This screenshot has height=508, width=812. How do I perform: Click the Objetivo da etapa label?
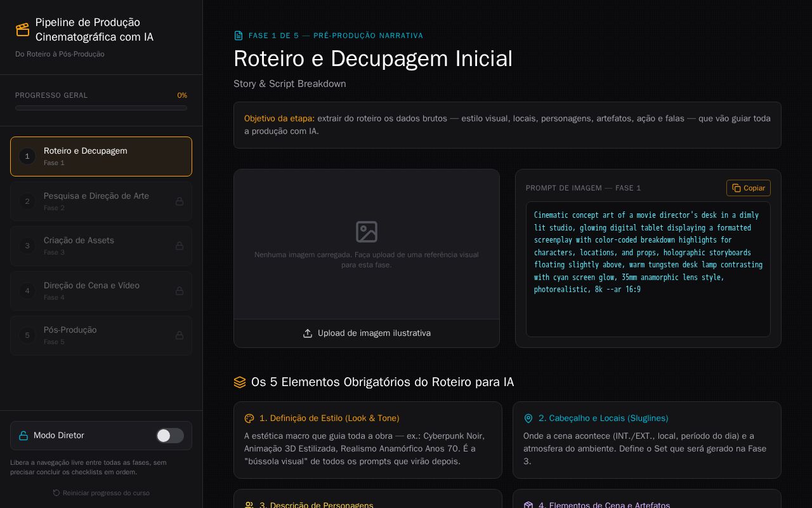[x=279, y=119]
